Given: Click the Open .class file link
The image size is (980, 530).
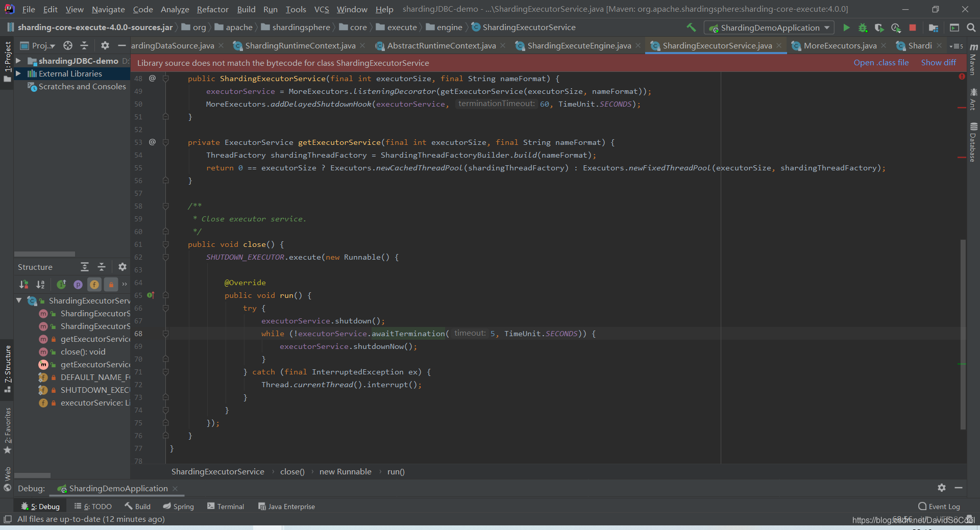Looking at the screenshot, I should [881, 63].
